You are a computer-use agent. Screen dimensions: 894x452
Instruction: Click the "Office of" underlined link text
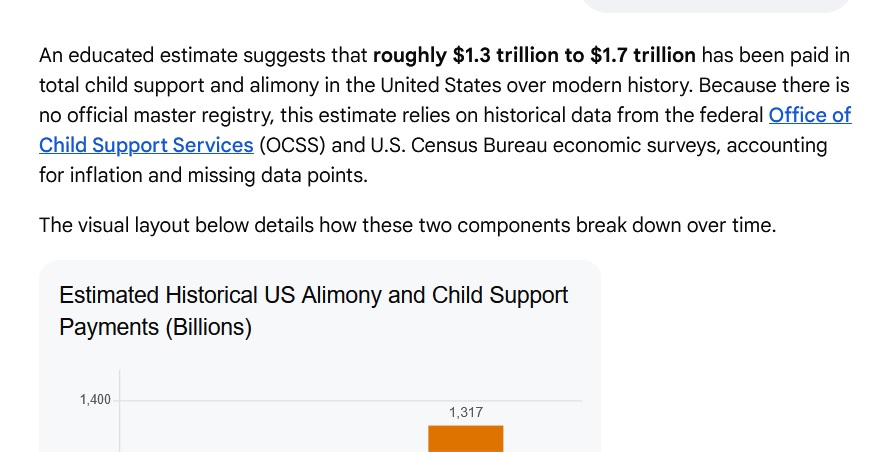point(810,115)
